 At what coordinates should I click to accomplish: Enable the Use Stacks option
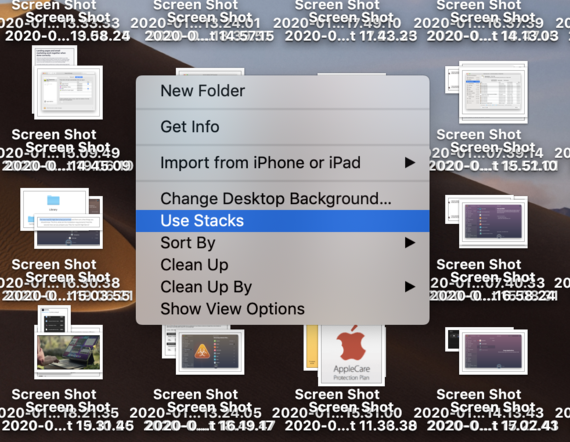(x=282, y=221)
